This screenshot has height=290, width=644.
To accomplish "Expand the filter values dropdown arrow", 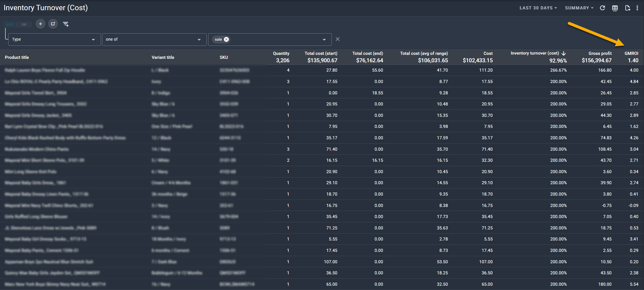I will coord(324,40).
